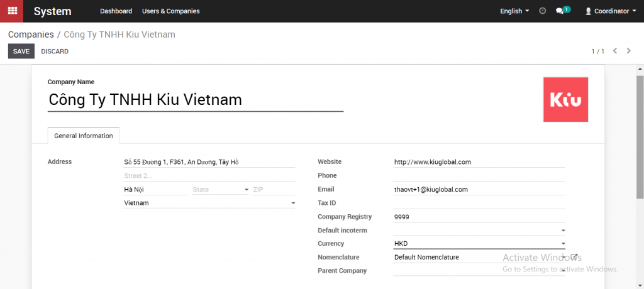Viewport: 644px width, 289px height.
Task: Click the Website input field
Action: tap(479, 162)
